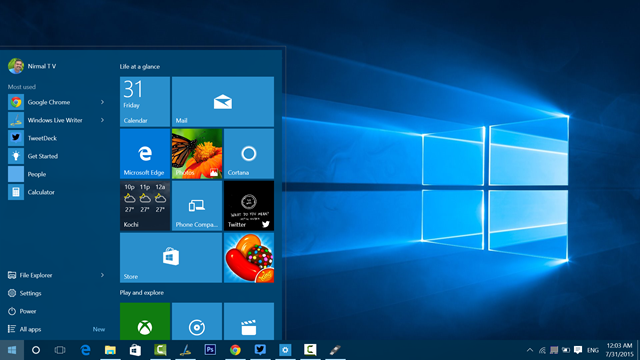
Task: Open the Mail tile
Action: pos(223,102)
